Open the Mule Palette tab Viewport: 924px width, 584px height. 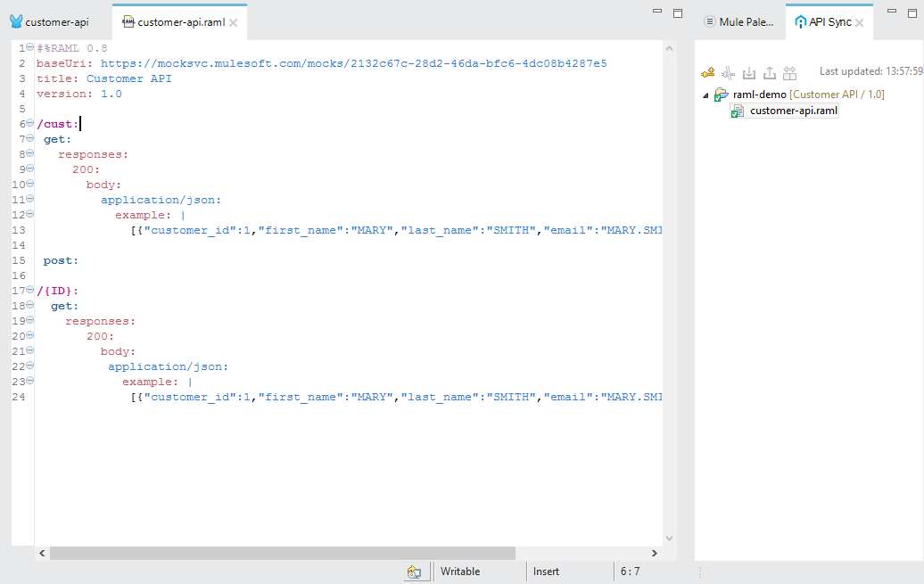(738, 22)
